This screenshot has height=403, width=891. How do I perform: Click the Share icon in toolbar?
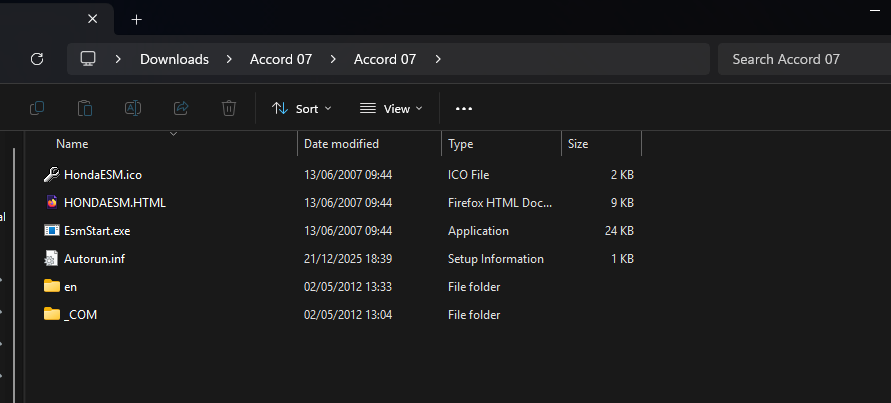point(181,108)
